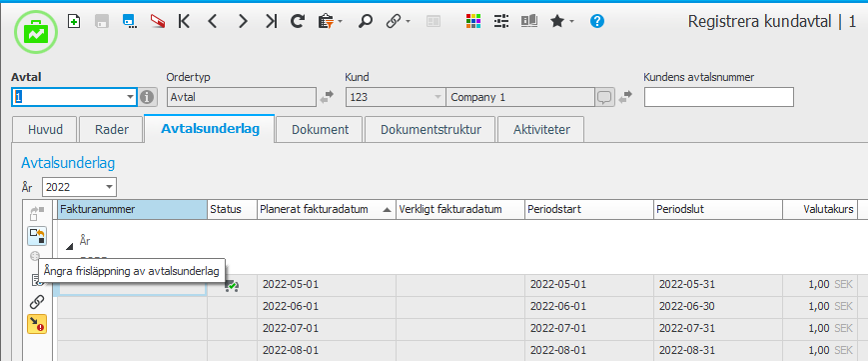Click the Ångra frisläppning av avtalsunderlag button
The height and width of the screenshot is (361, 868).
click(37, 236)
